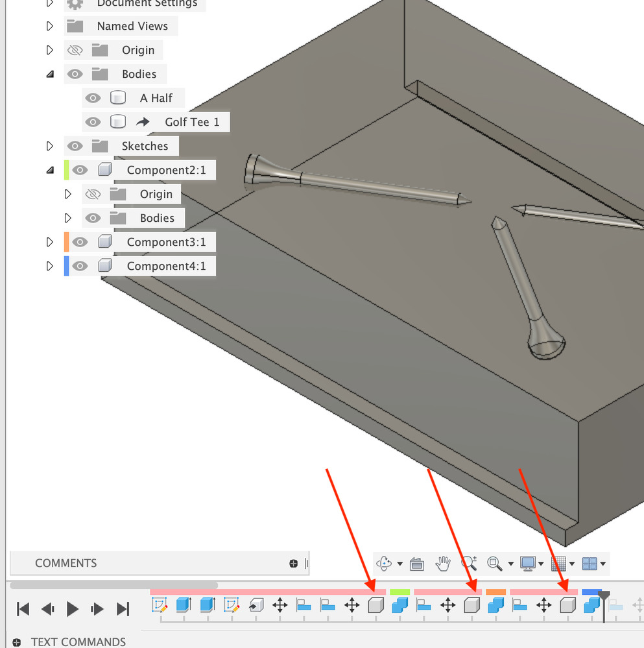
Task: Select the "Component3:1" label in the browser
Action: click(167, 242)
